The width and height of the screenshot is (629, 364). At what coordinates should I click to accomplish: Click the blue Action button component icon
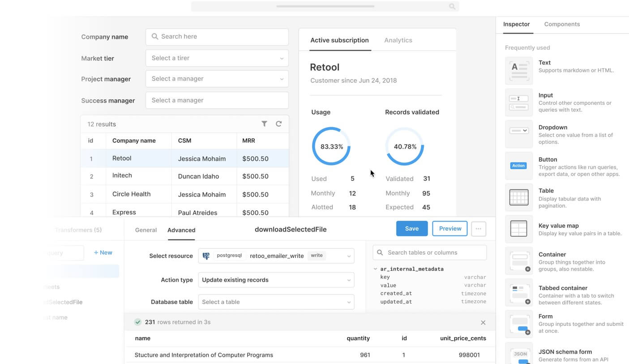point(518,165)
